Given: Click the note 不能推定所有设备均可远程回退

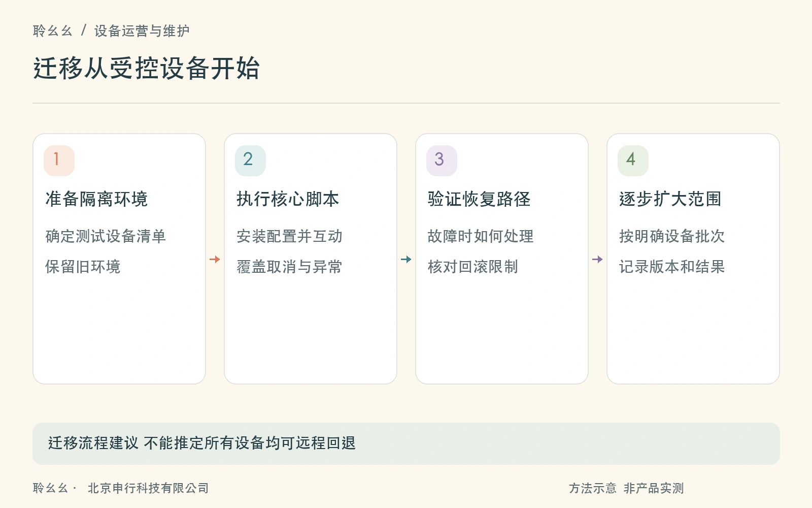Looking at the screenshot, I should click(x=250, y=443).
